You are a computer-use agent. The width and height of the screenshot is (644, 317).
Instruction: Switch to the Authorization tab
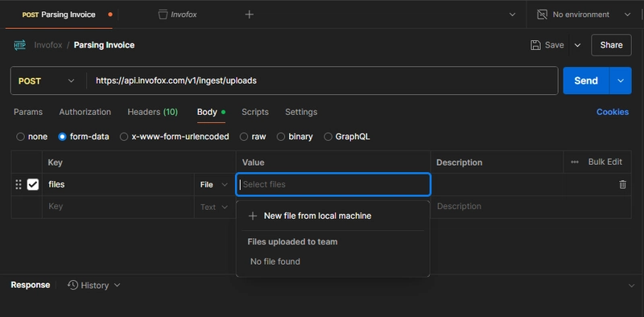(85, 112)
